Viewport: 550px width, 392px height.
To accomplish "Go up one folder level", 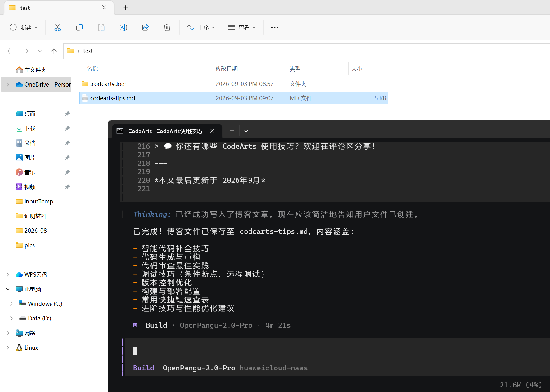I will click(x=54, y=51).
